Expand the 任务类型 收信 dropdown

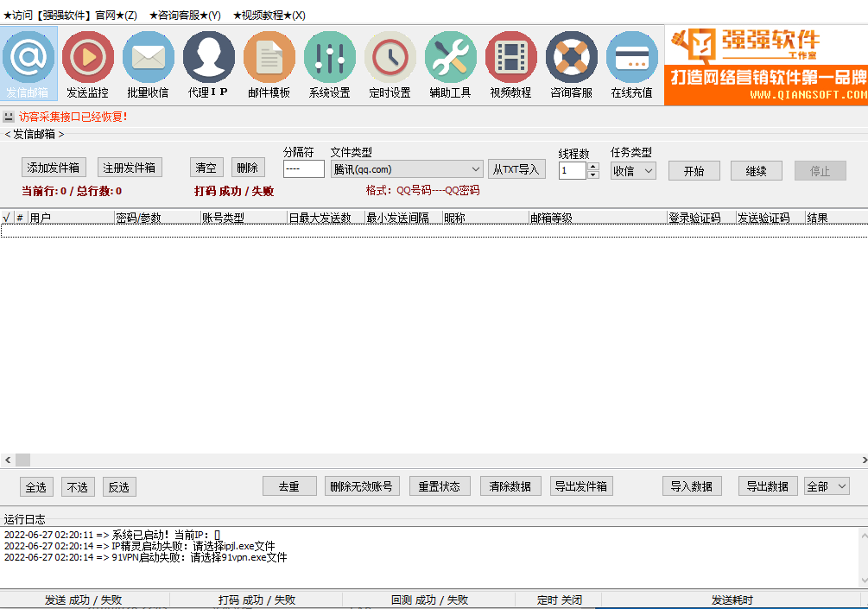pos(633,171)
